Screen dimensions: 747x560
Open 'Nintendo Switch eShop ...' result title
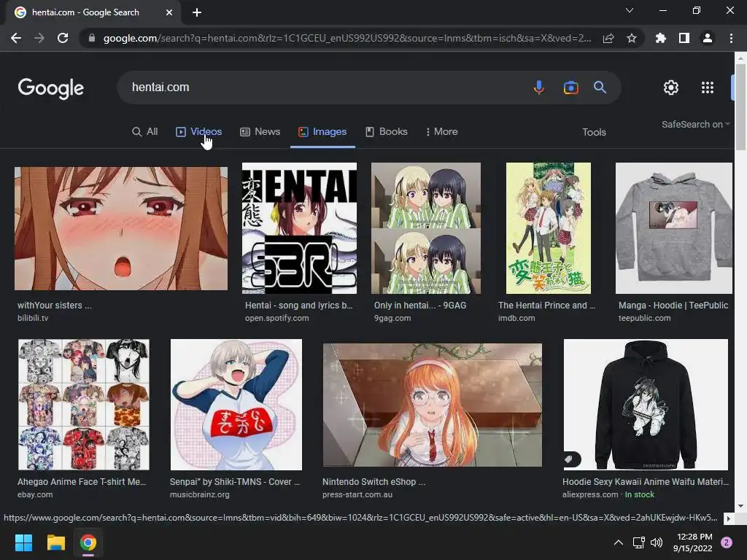click(374, 482)
